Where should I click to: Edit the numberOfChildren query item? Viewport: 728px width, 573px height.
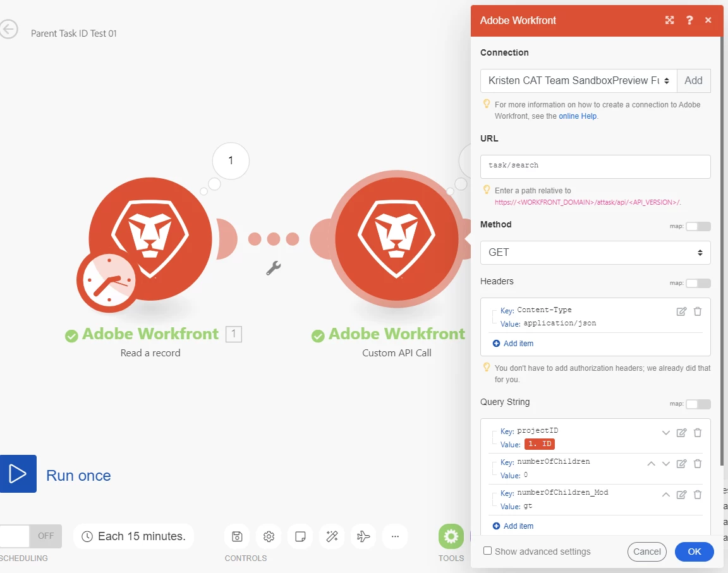(x=681, y=464)
